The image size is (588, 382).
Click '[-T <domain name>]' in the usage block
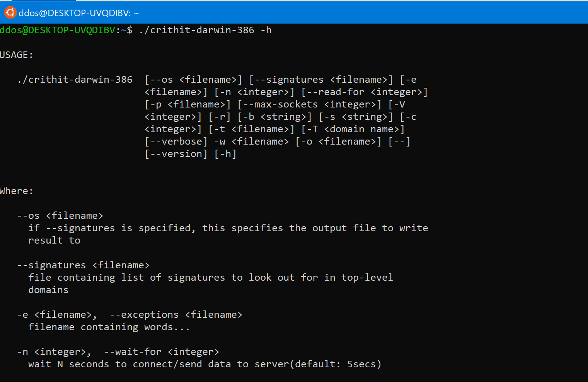pyautogui.click(x=353, y=129)
